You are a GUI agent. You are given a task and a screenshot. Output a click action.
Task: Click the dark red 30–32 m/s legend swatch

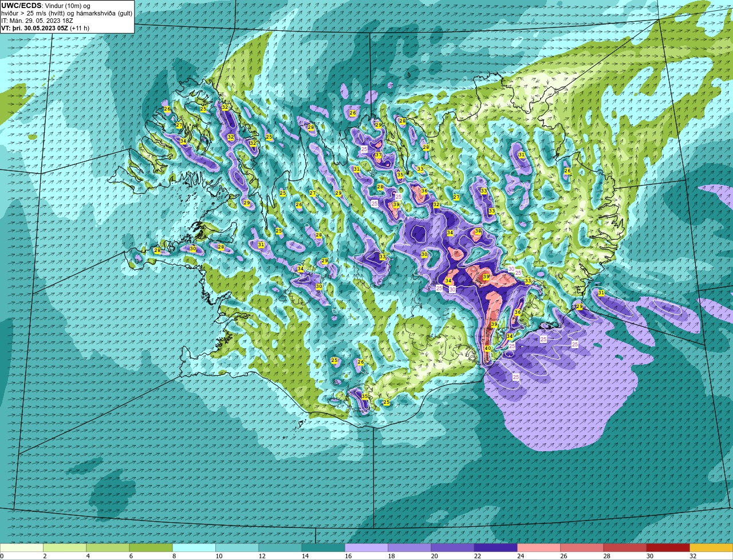click(668, 547)
